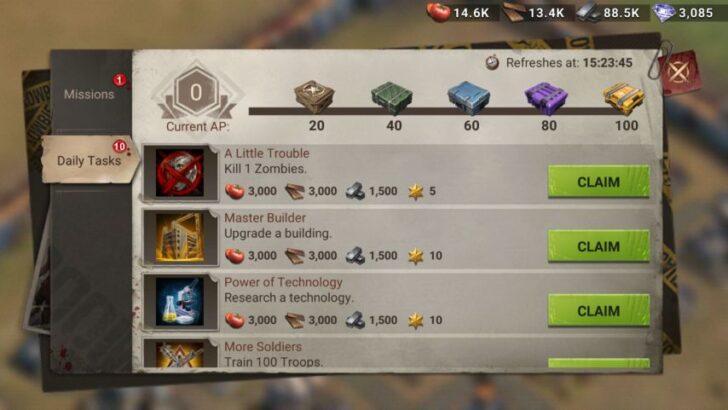Screen dimensions: 728x410
Task: Select the Daily Tasks tab
Action: (x=90, y=160)
